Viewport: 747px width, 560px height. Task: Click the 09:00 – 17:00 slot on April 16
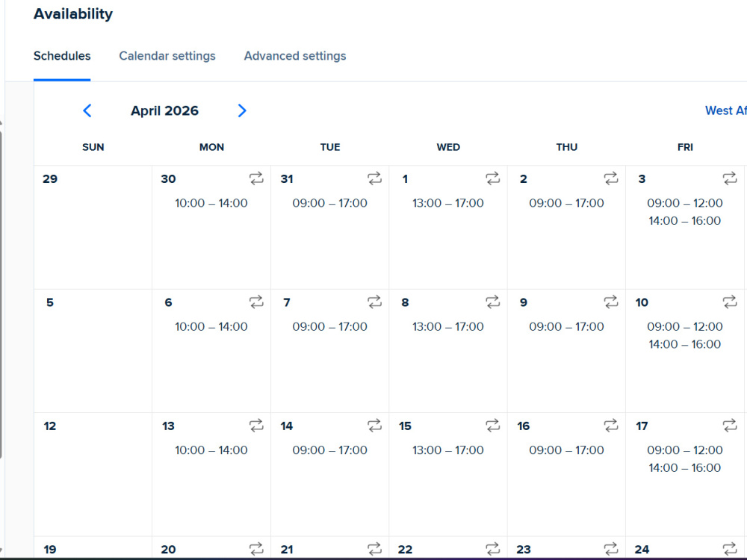point(566,450)
